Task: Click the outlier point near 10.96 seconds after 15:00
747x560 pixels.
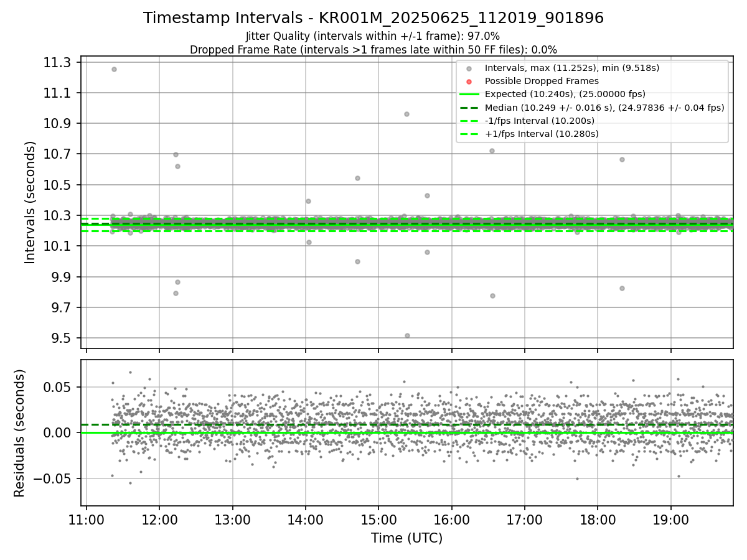Action: [406, 114]
